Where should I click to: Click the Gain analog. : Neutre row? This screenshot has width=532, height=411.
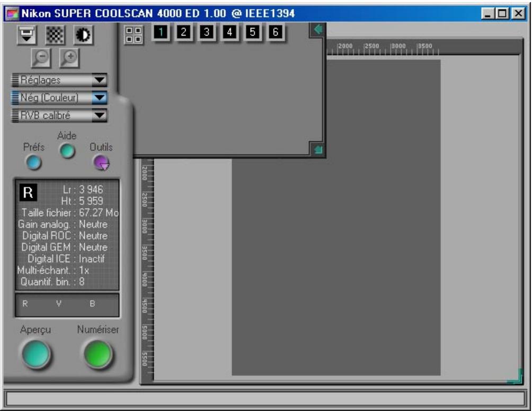(63, 225)
